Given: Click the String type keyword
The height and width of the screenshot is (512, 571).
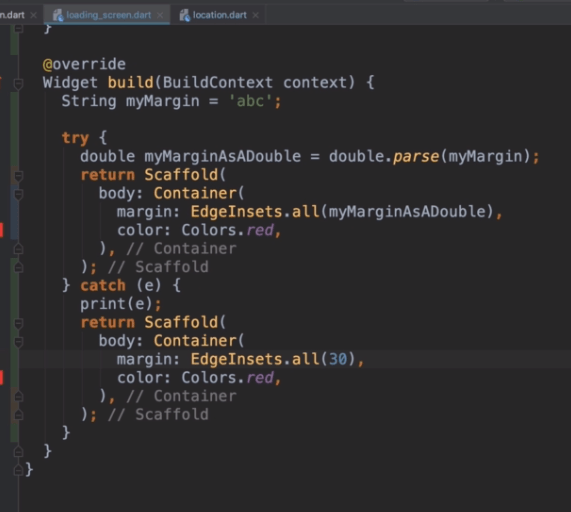Looking at the screenshot, I should [89, 102].
